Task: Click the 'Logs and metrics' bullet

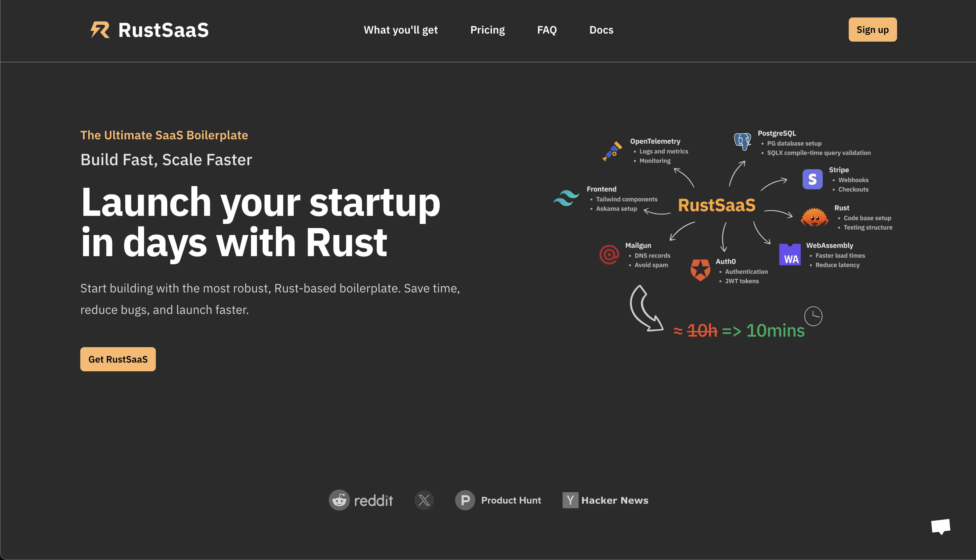Action: (664, 151)
